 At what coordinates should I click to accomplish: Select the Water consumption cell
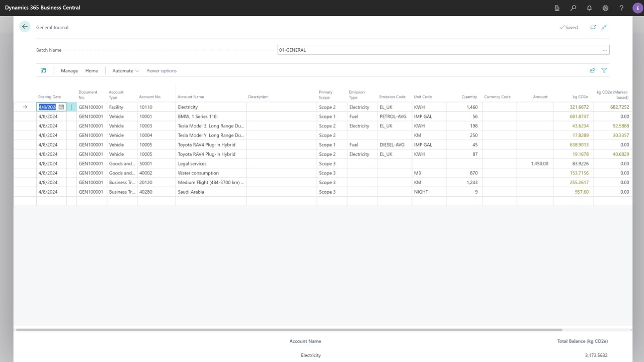pos(211,173)
